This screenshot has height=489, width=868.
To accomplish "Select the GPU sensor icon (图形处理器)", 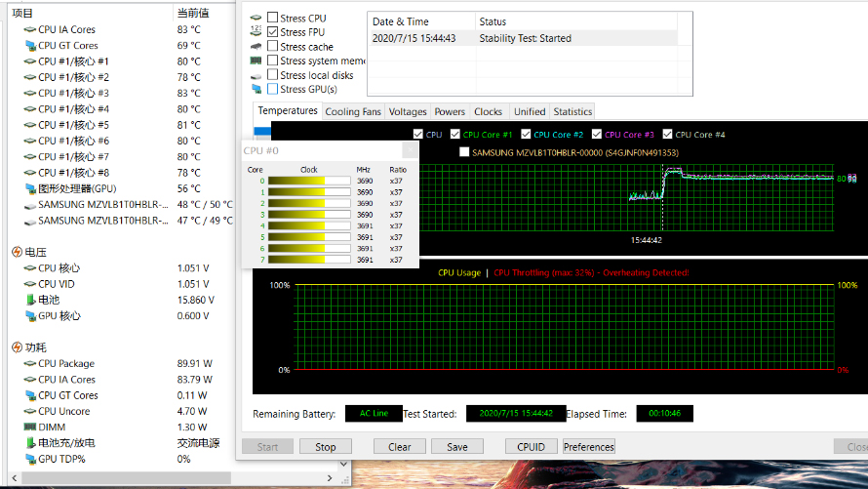I will (30, 188).
